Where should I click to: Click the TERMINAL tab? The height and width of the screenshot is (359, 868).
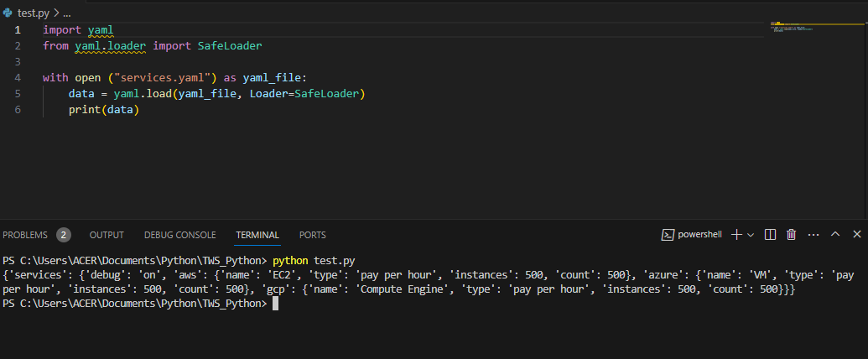(x=257, y=235)
